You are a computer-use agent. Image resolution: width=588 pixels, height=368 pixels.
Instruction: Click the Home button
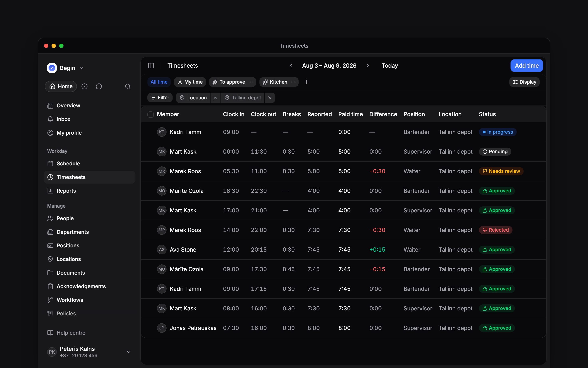point(61,86)
